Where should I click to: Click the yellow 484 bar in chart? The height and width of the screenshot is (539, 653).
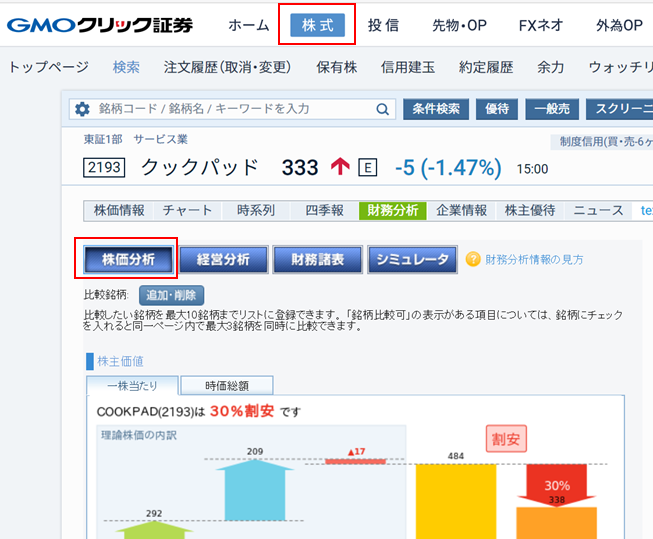coord(456,502)
